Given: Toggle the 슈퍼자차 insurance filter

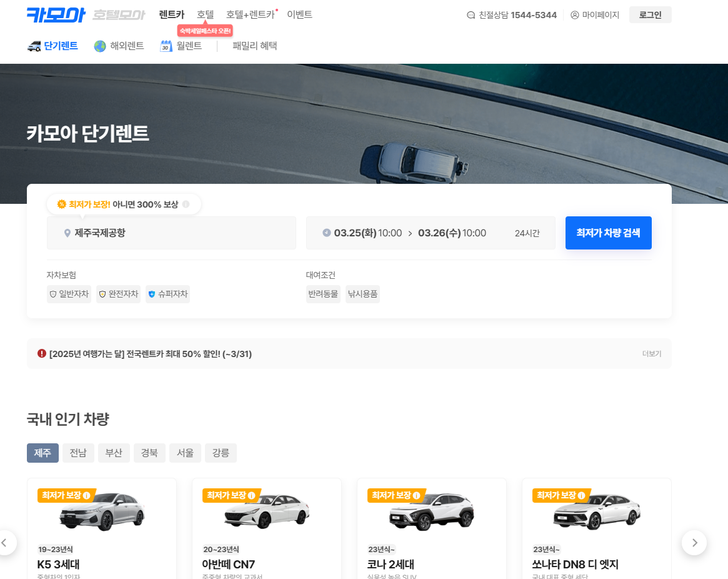Looking at the screenshot, I should 167,294.
